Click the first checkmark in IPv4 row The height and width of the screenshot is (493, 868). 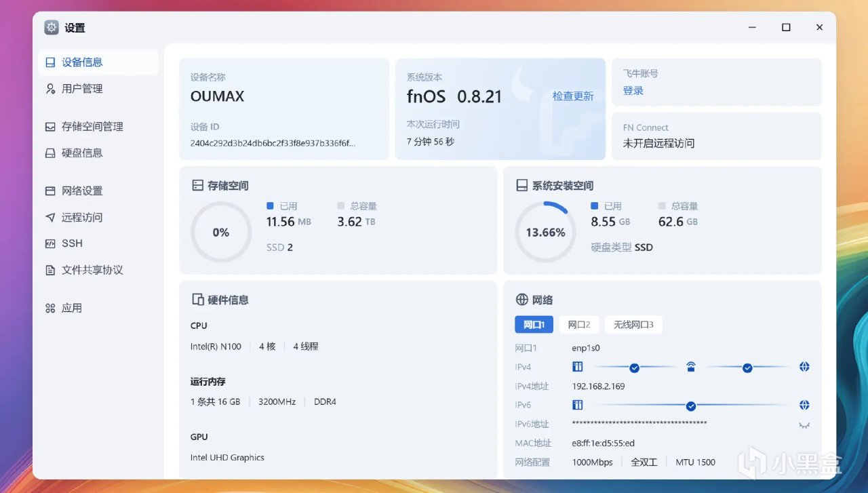click(634, 368)
